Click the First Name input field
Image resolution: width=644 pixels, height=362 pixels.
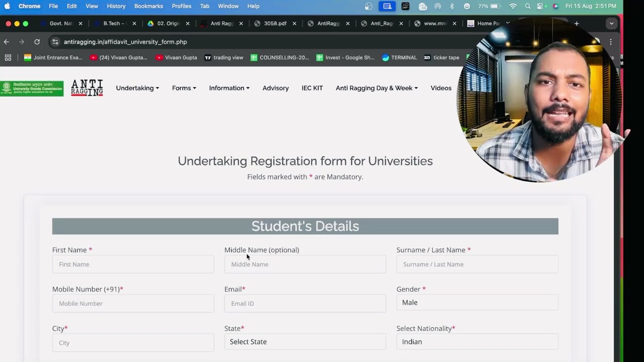pos(133,264)
